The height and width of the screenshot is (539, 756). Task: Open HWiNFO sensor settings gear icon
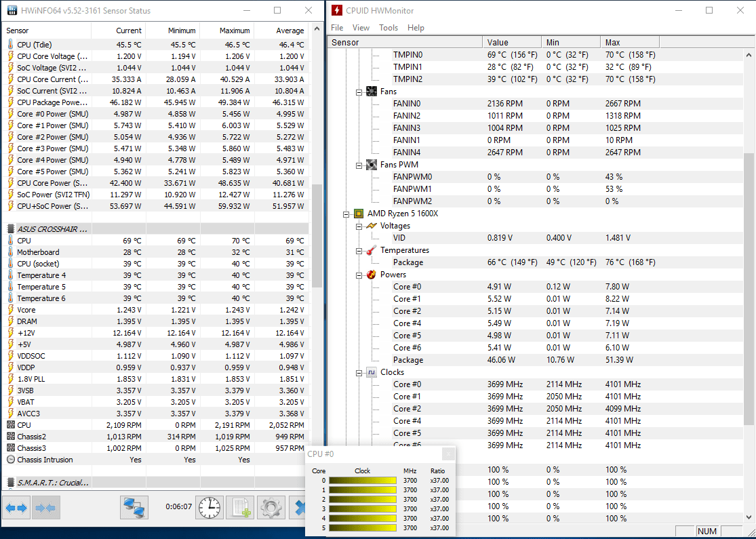point(271,508)
